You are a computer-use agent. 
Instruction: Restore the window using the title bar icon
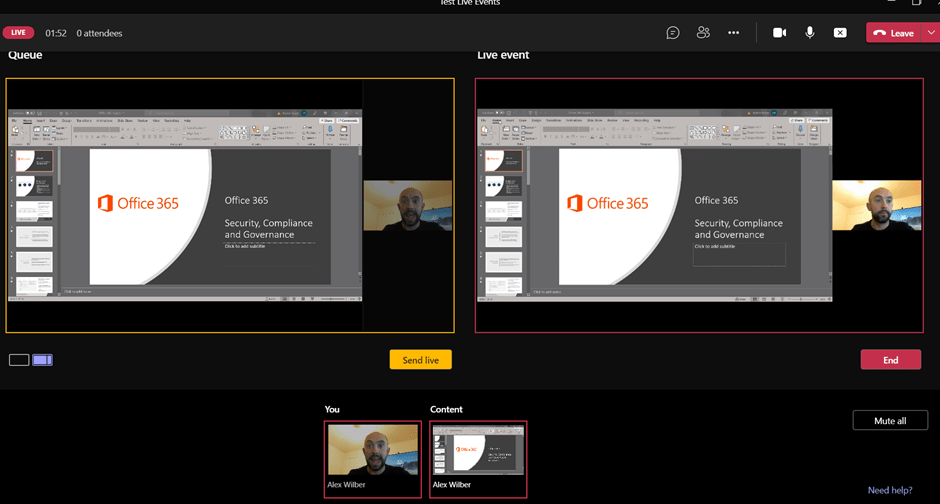[917, 3]
